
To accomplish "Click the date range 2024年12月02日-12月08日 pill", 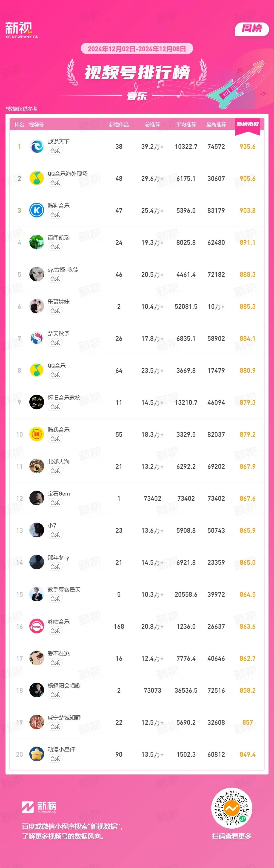I will pyautogui.click(x=137, y=48).
